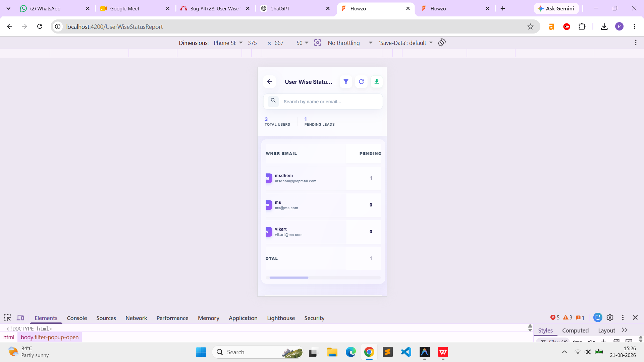Open the filter funnel icon
The width and height of the screenshot is (644, 362).
(x=346, y=82)
